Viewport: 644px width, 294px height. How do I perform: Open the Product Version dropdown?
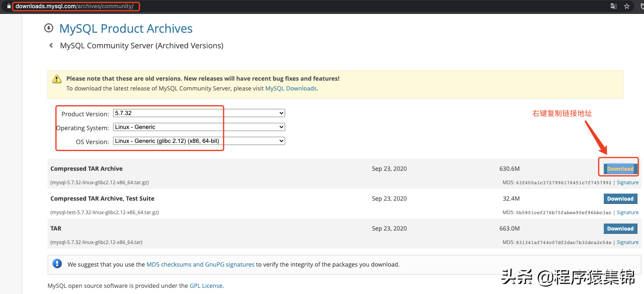tap(199, 113)
